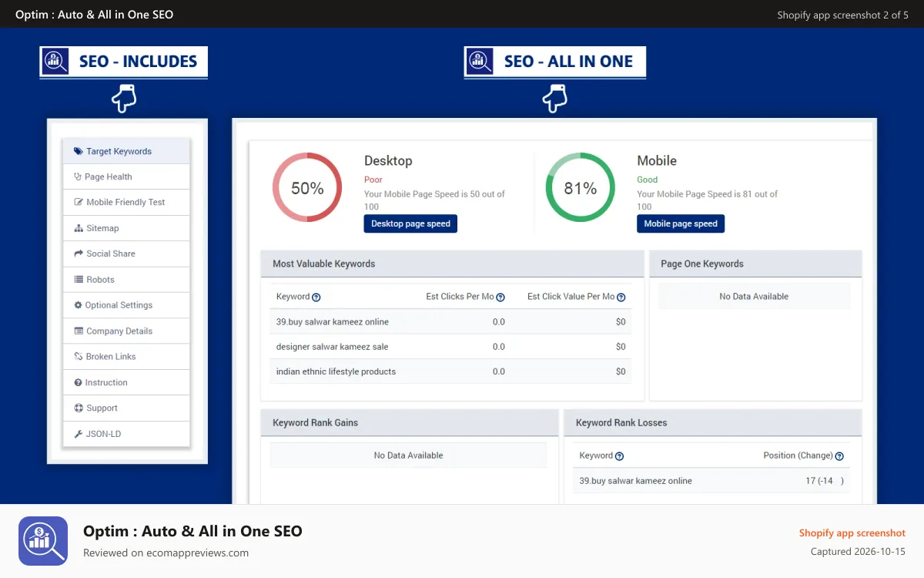Viewport: 924px width, 578px height.
Task: Click the Keyword Rank Gains panel header
Action: click(410, 423)
